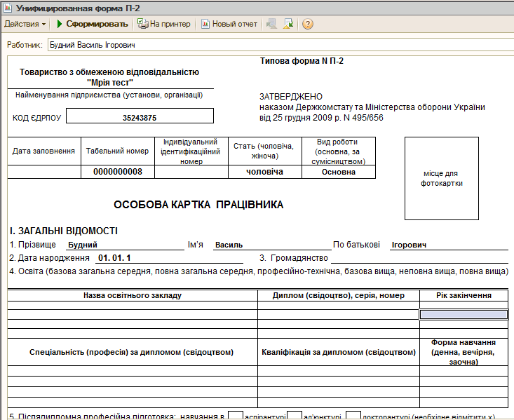
Task: Click the 'Спеціальність (професія) за дипломом' header
Action: pyautogui.click(x=131, y=352)
